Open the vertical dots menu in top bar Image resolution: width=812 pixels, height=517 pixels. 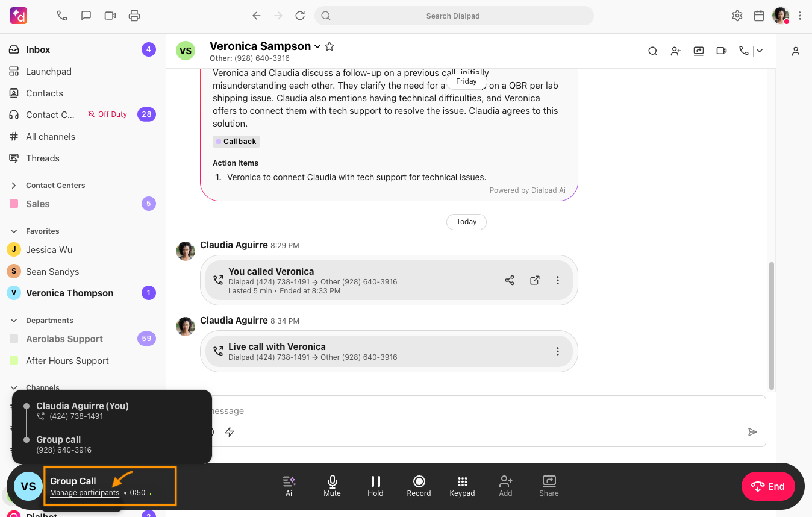click(x=800, y=16)
